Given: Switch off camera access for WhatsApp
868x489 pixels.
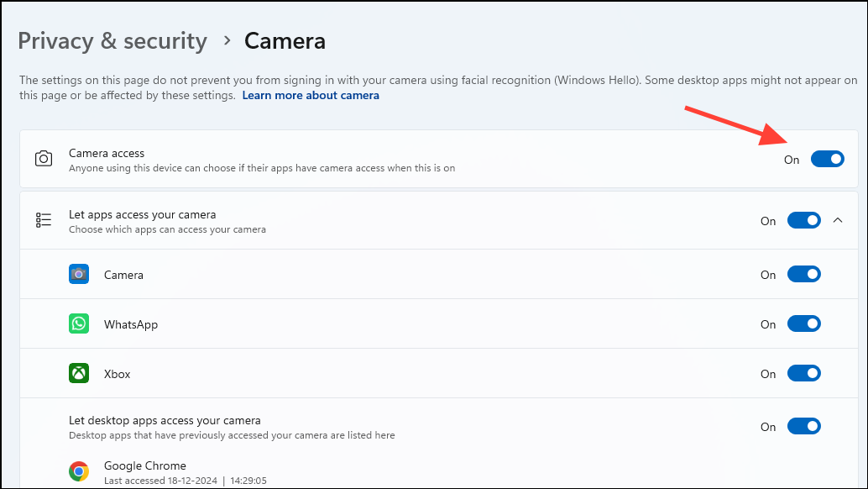Looking at the screenshot, I should pos(804,324).
